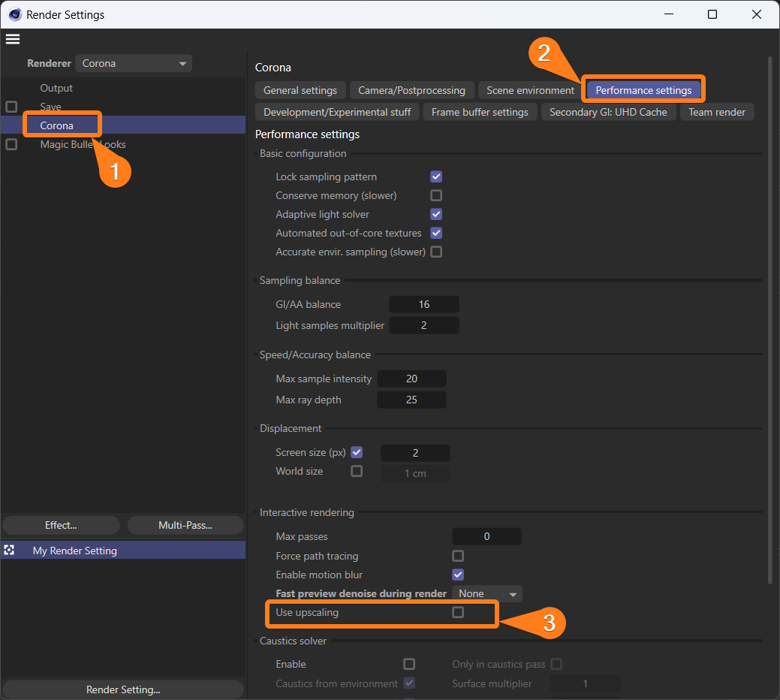Select the Save entry in the list
Viewport: 780px width, 700px height.
[51, 107]
